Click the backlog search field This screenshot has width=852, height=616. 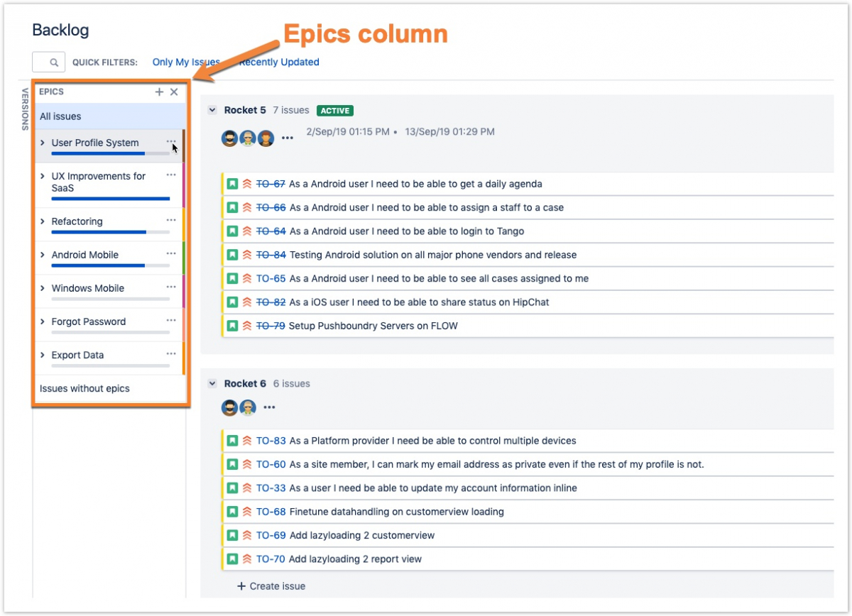click(49, 62)
